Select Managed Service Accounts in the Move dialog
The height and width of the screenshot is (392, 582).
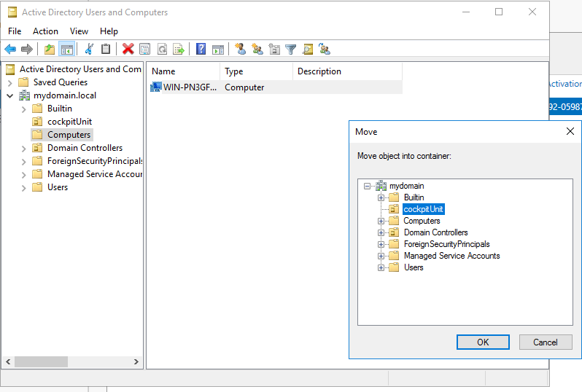(x=451, y=256)
